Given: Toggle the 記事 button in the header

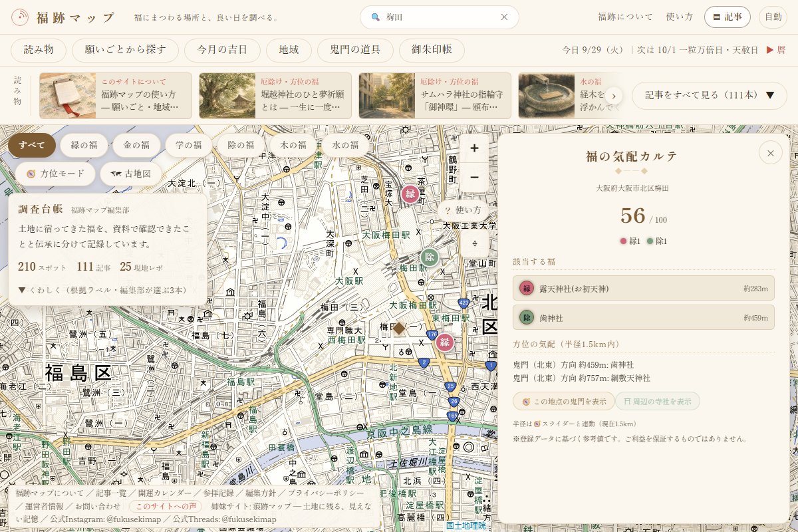Looking at the screenshot, I should (x=728, y=17).
